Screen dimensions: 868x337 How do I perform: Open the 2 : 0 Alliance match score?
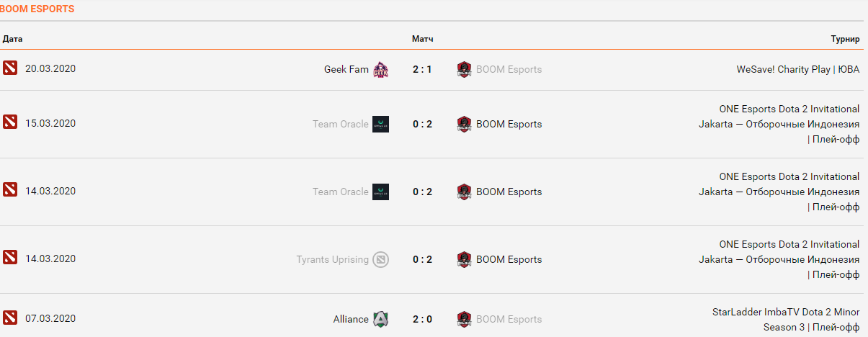422,319
